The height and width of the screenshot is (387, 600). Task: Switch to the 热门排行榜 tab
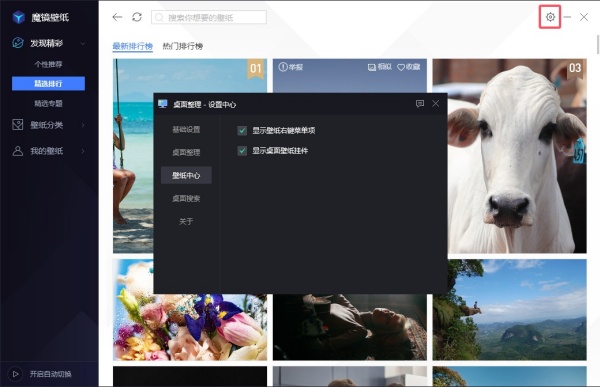[x=183, y=46]
